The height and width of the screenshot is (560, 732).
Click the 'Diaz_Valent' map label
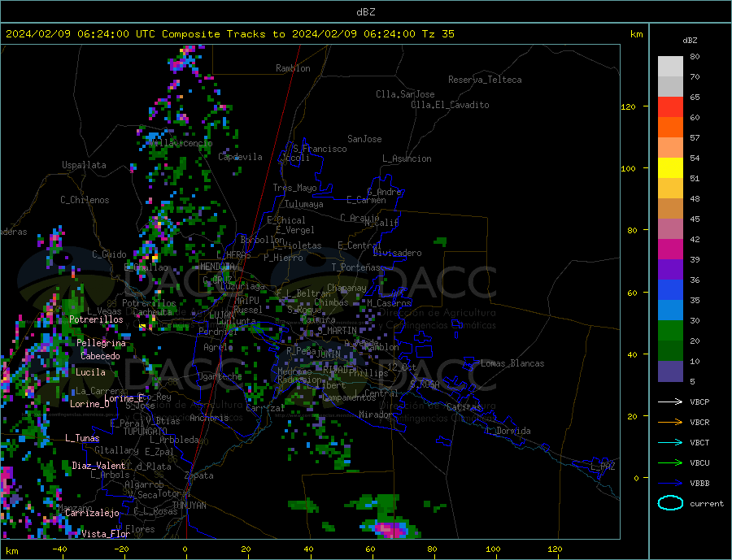tap(99, 466)
